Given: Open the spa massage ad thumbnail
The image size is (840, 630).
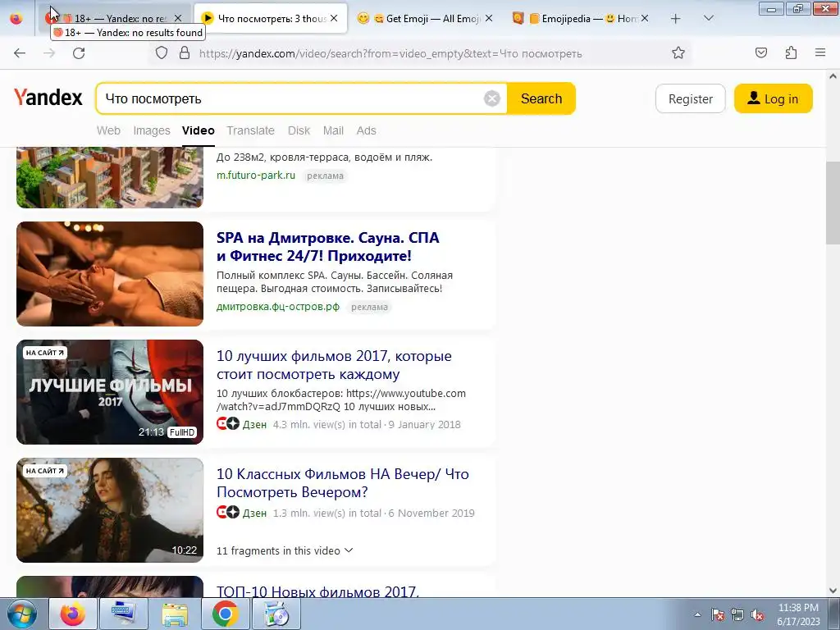Looking at the screenshot, I should point(110,274).
